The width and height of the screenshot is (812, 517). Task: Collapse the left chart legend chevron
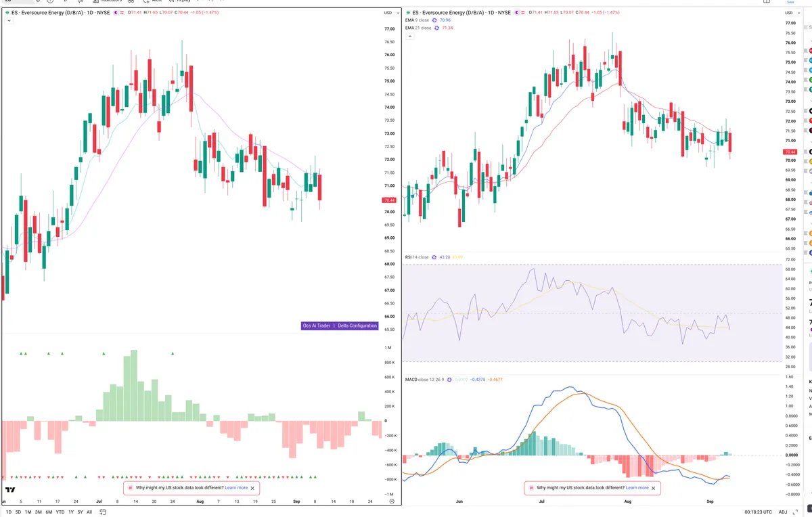[x=9, y=20]
